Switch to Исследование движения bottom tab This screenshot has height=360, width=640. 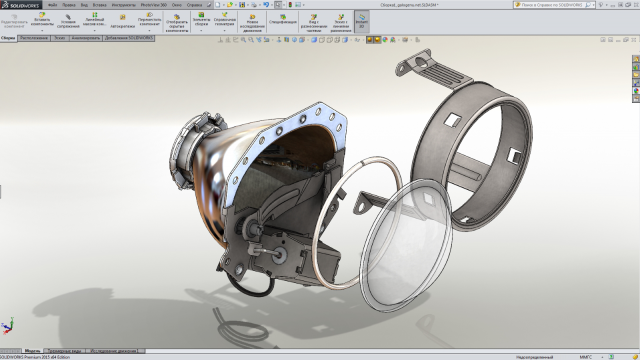(113, 351)
